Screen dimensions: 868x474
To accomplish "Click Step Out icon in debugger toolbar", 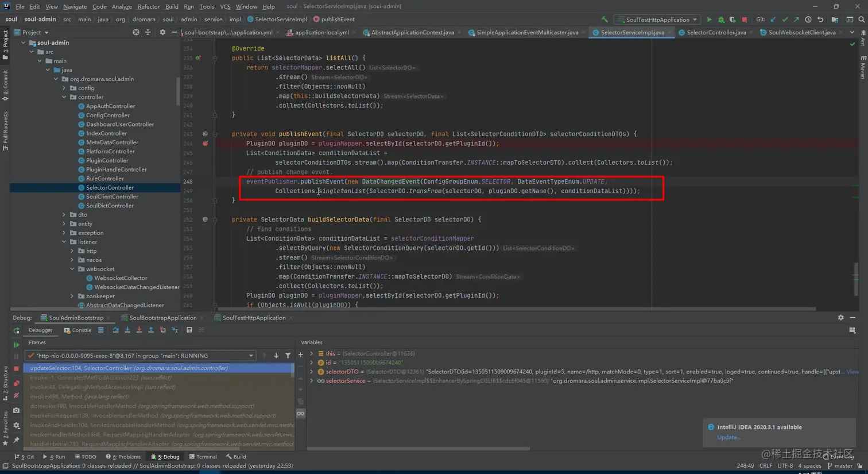I will (x=151, y=330).
